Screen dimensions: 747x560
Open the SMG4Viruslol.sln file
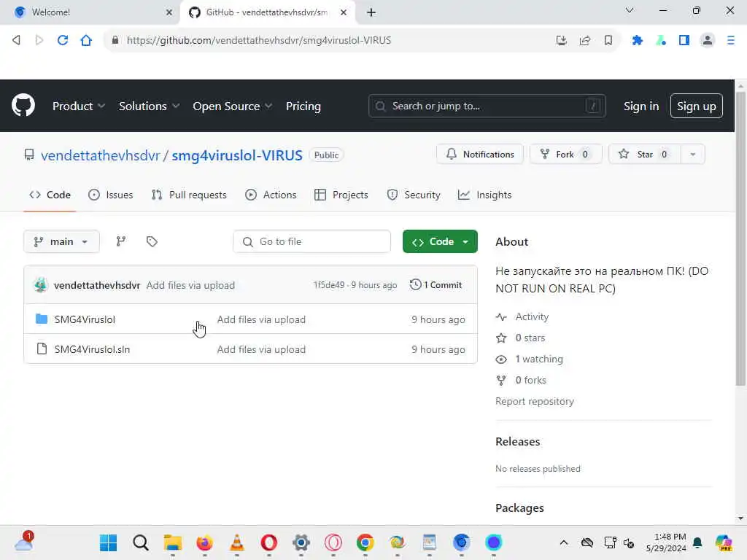(92, 349)
